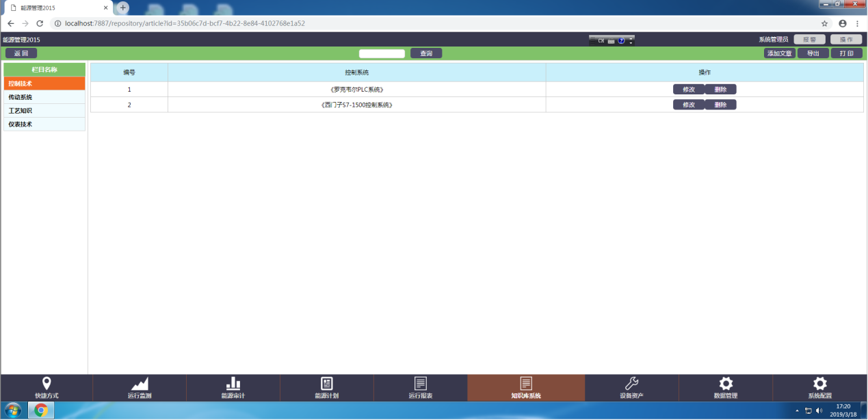Open 运行报表 report document icon

point(421,384)
